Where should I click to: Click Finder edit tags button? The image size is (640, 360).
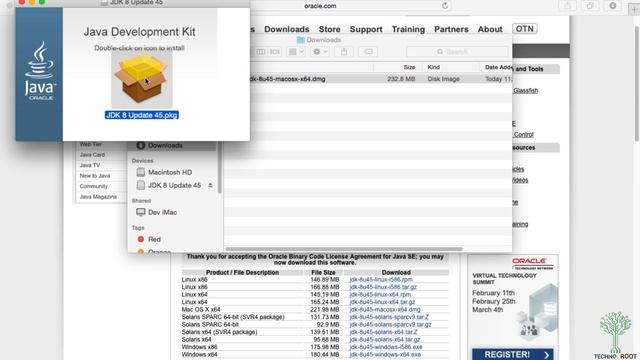tap(368, 52)
